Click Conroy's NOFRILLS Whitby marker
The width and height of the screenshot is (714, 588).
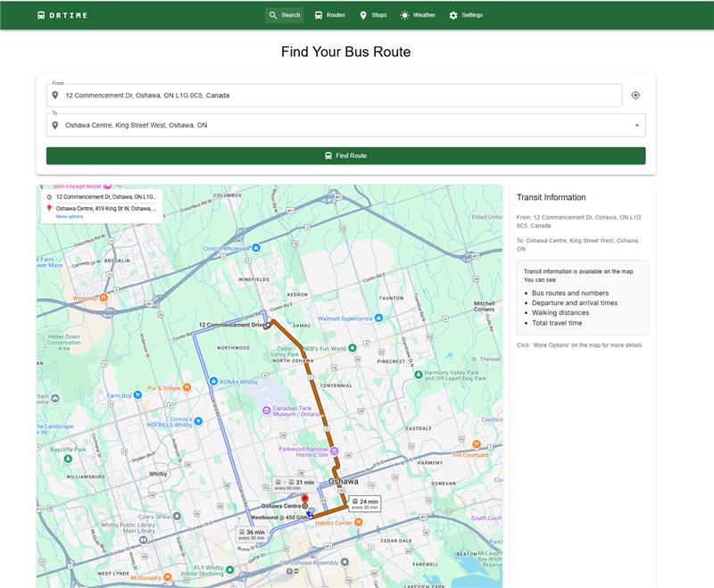pyautogui.click(x=198, y=421)
